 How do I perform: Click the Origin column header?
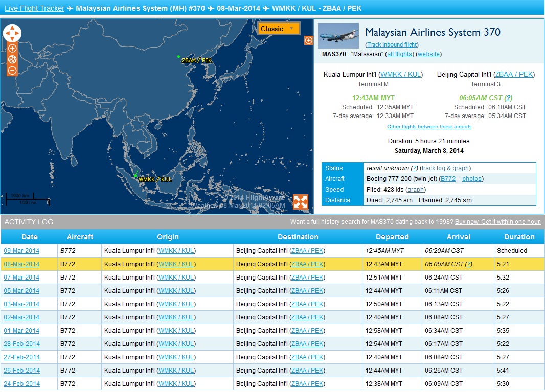pyautogui.click(x=168, y=237)
